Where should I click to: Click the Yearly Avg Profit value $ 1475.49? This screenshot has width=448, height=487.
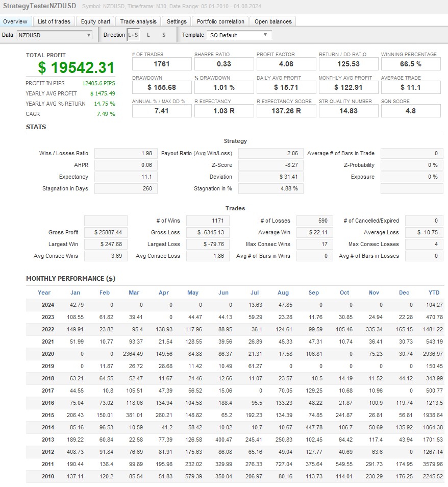pyautogui.click(x=103, y=93)
